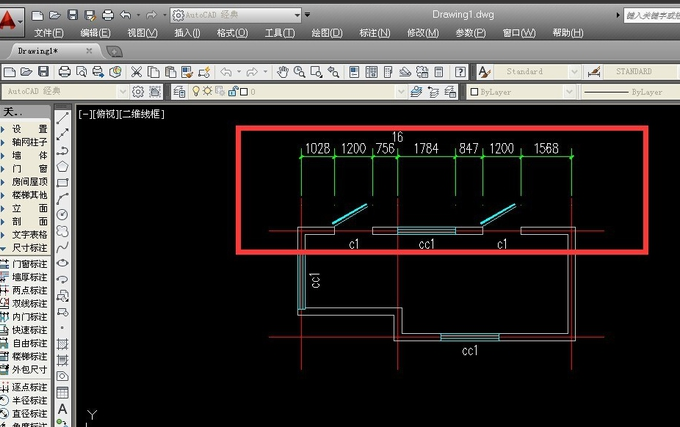This screenshot has width=680, height=427.
Task: Open the [二维线框] visual style control
Action: (x=142, y=114)
